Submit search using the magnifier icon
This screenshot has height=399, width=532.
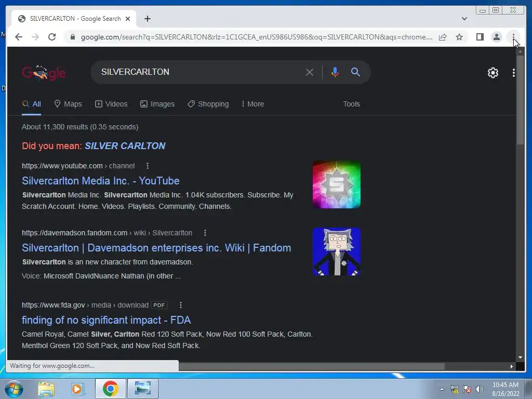tap(355, 72)
